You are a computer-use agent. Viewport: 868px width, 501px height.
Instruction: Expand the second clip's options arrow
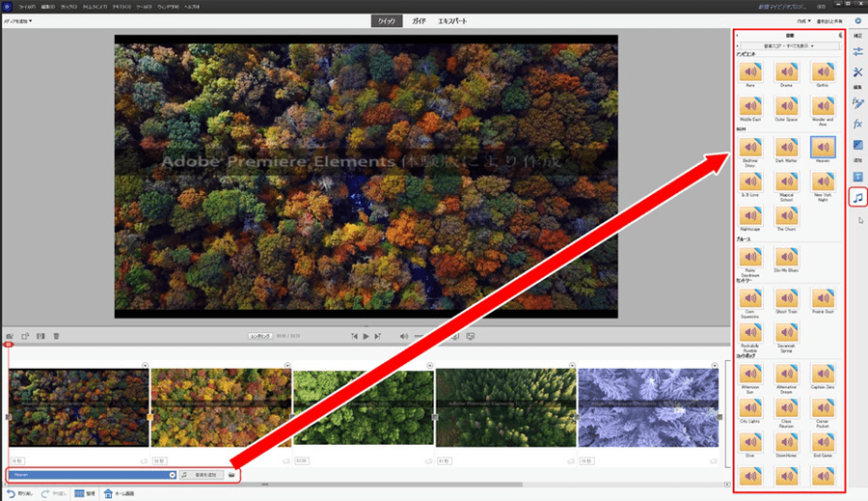coord(287,365)
